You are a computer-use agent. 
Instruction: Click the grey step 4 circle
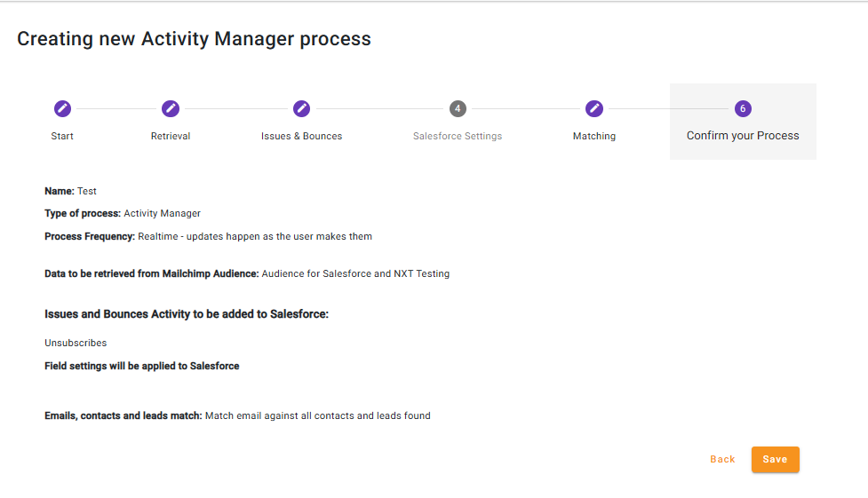point(458,108)
